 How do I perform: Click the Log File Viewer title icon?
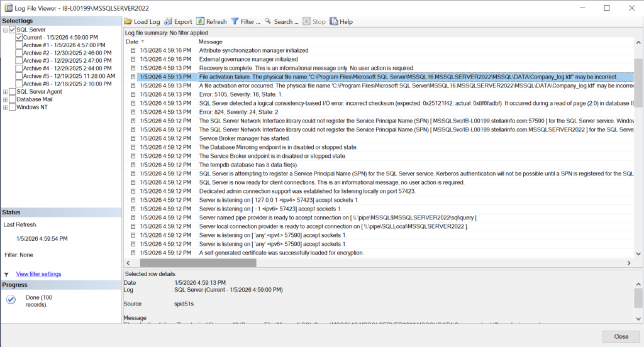9,8
